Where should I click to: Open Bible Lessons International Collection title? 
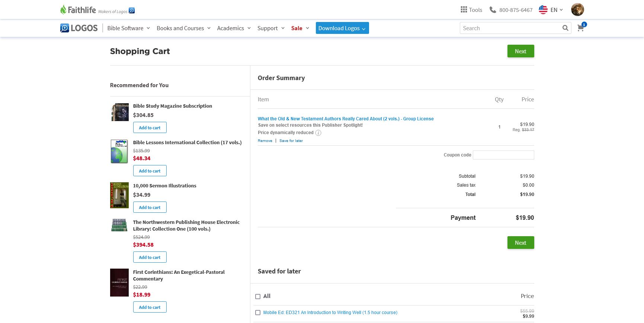coord(187,143)
